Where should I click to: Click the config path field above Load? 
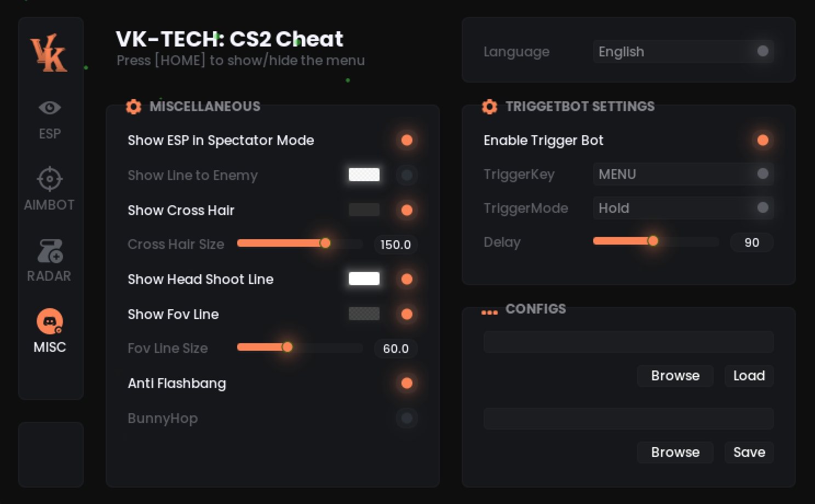click(628, 342)
